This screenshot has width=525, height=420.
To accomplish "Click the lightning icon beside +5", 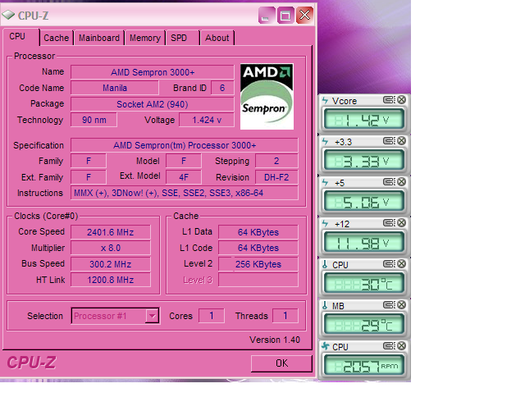I will [x=325, y=182].
